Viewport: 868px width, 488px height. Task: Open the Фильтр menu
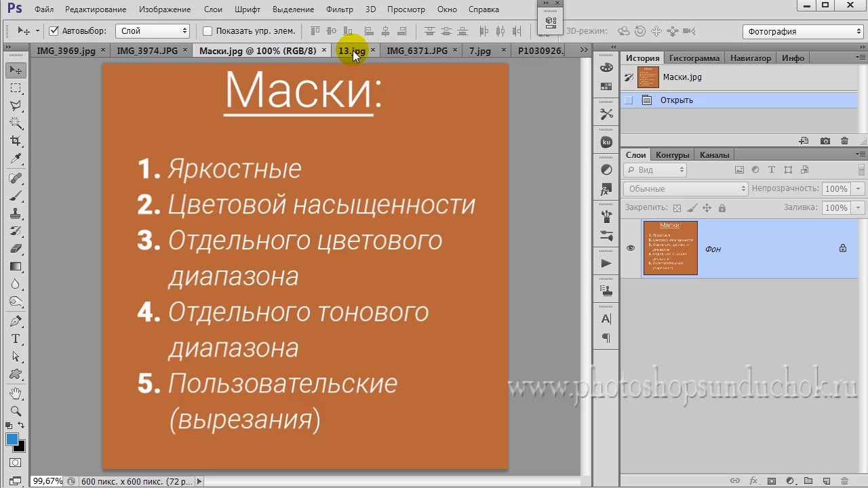pyautogui.click(x=339, y=9)
